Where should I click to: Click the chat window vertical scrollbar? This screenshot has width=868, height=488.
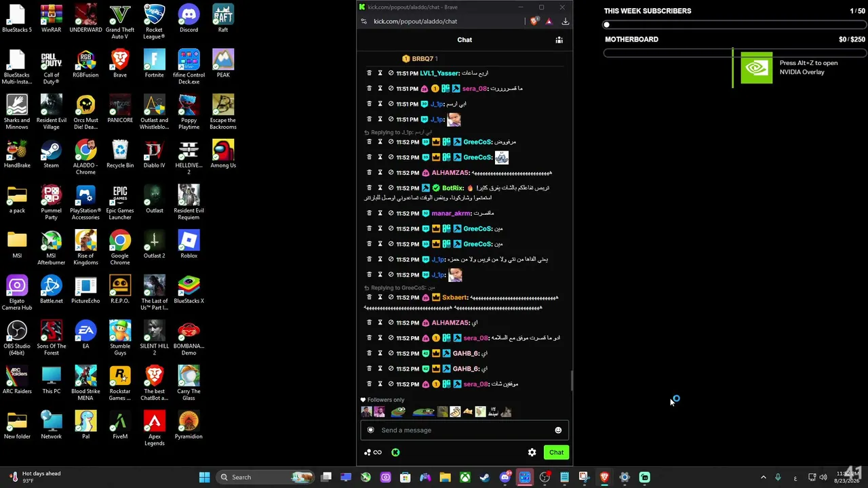571,381
